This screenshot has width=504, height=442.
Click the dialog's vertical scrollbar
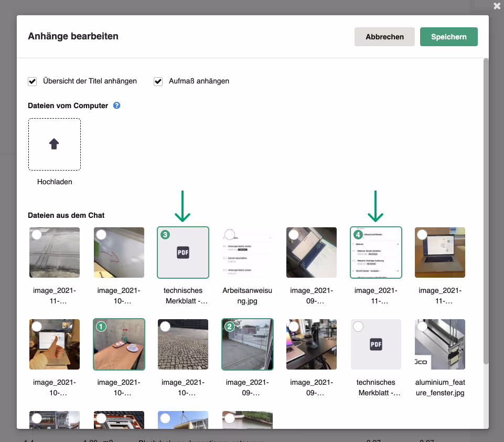click(486, 211)
